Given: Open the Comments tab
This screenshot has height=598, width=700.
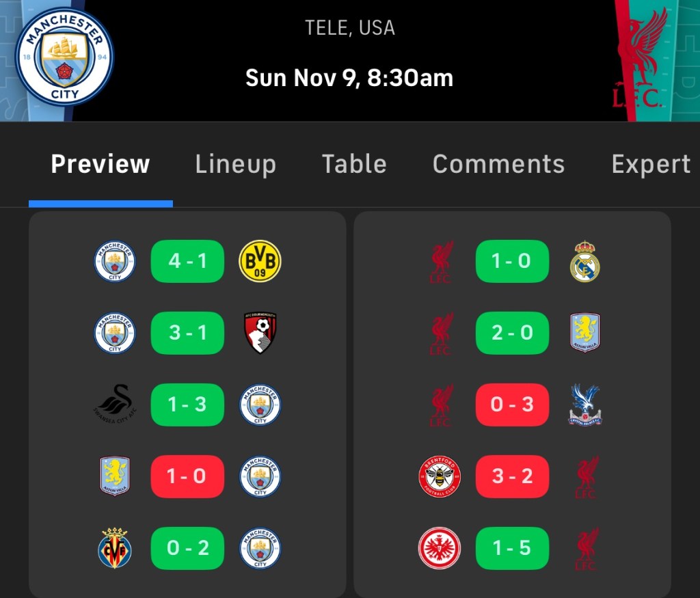Looking at the screenshot, I should (498, 164).
